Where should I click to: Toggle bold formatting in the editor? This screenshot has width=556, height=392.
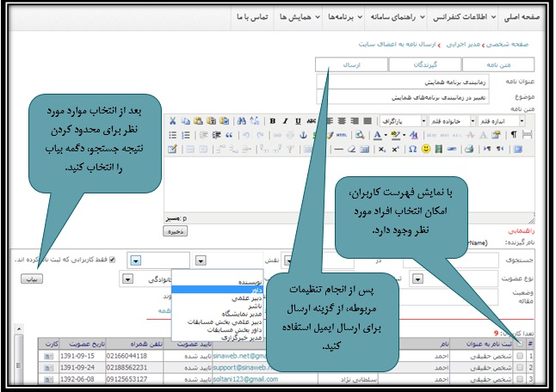[273, 121]
